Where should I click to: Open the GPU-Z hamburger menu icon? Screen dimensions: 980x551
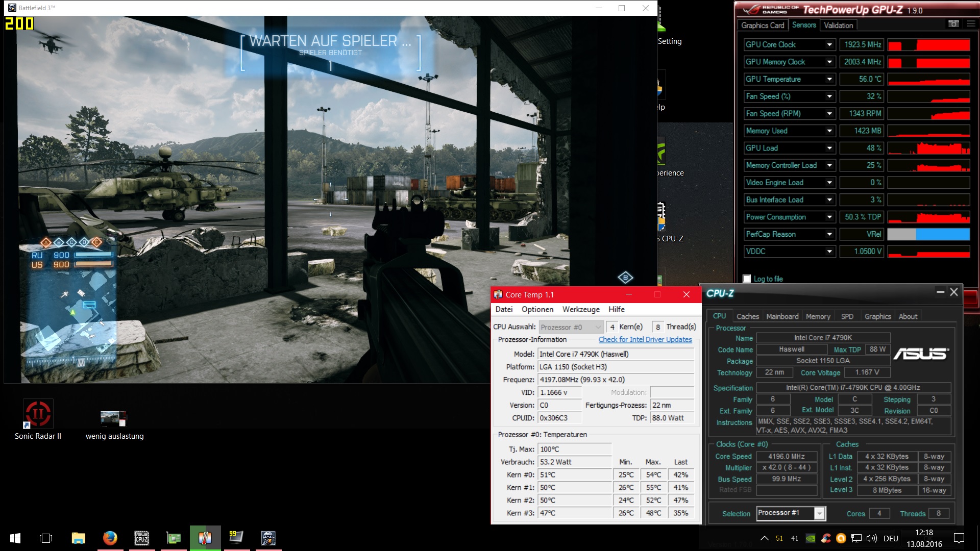[970, 24]
